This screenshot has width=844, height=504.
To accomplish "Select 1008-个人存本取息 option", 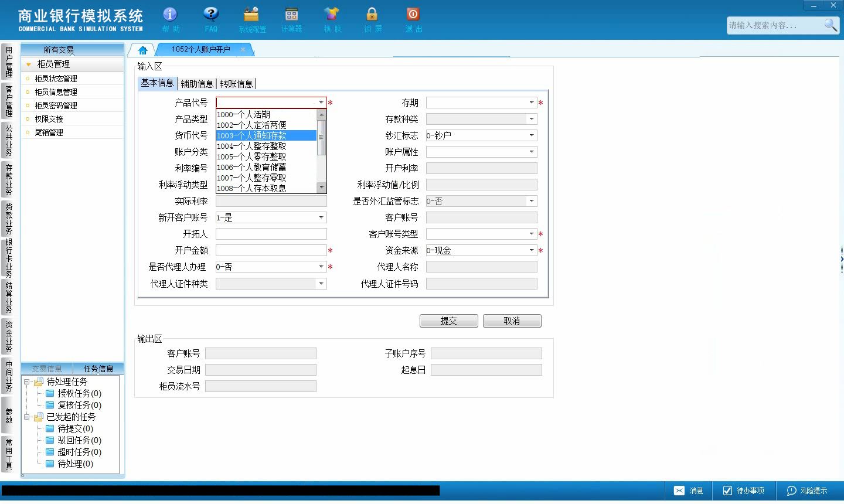I will (x=266, y=188).
